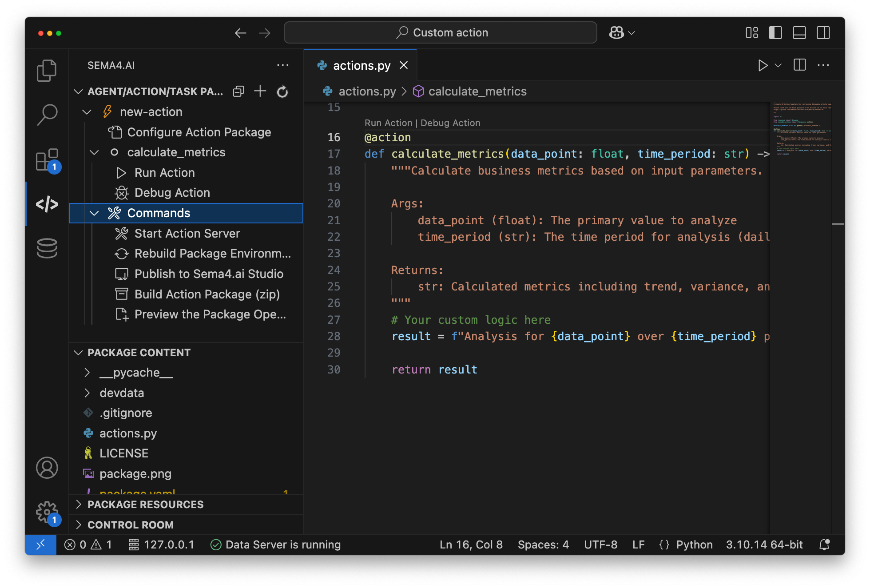Screen dimensions: 870x588
Task: Open the Explorer view in activity bar
Action: coord(47,70)
